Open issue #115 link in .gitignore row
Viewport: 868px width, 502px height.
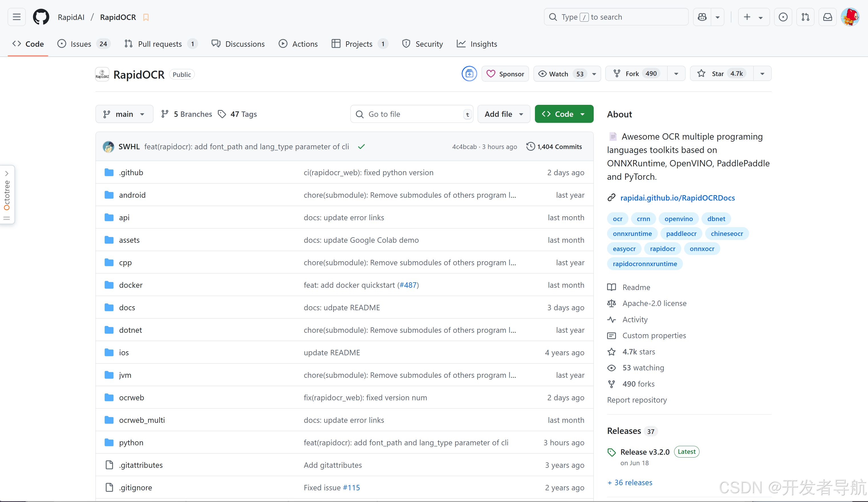351,487
